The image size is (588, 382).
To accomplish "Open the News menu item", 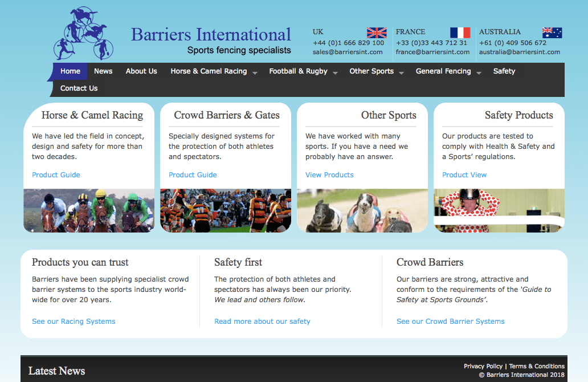I will click(103, 71).
